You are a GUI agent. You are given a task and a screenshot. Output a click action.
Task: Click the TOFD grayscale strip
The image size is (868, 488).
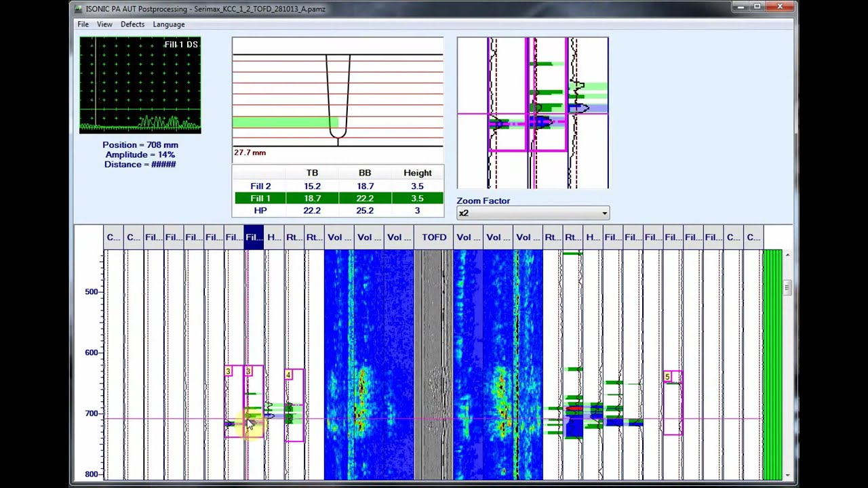click(x=434, y=365)
